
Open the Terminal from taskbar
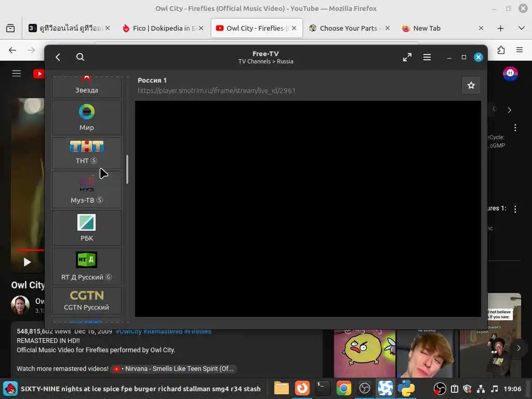point(323,389)
